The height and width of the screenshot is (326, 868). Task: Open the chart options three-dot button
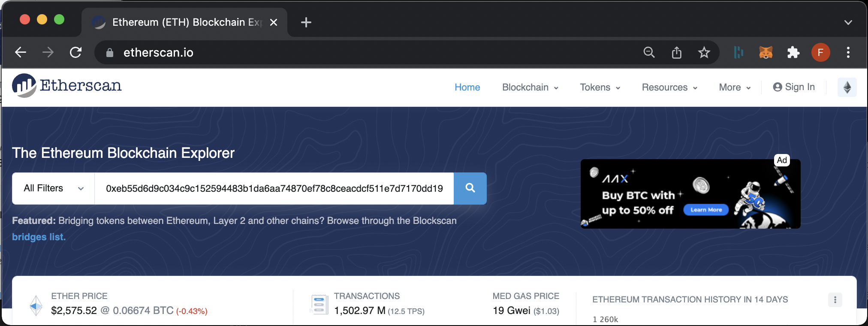[835, 300]
